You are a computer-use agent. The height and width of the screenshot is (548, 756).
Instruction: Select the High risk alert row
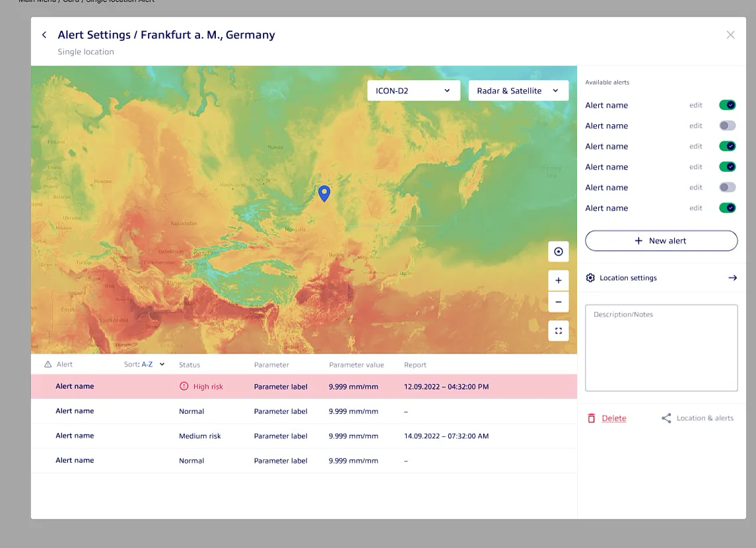click(304, 386)
